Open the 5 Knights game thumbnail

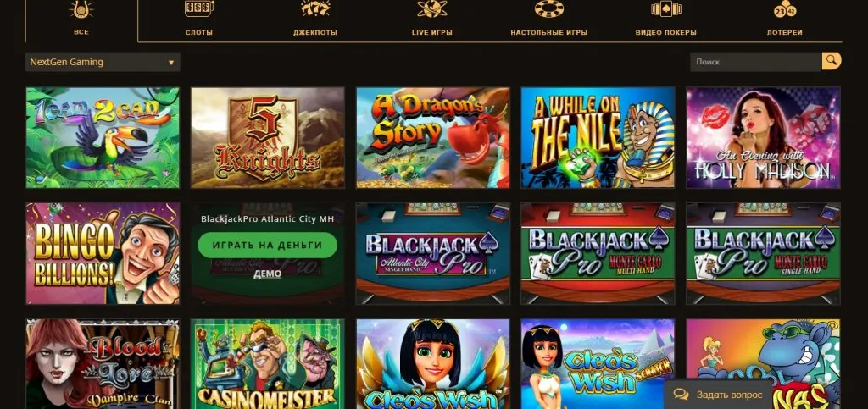[267, 138]
